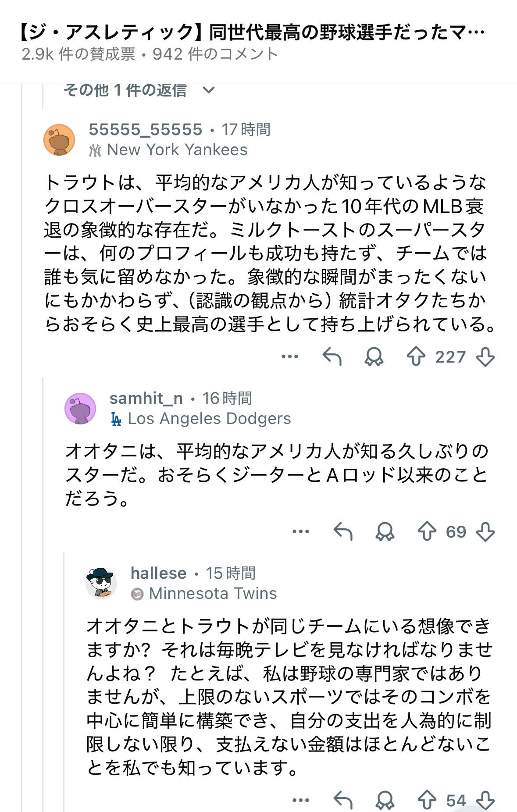Downvote the hallese comment
Screen dimensions: 517x812
click(485, 801)
